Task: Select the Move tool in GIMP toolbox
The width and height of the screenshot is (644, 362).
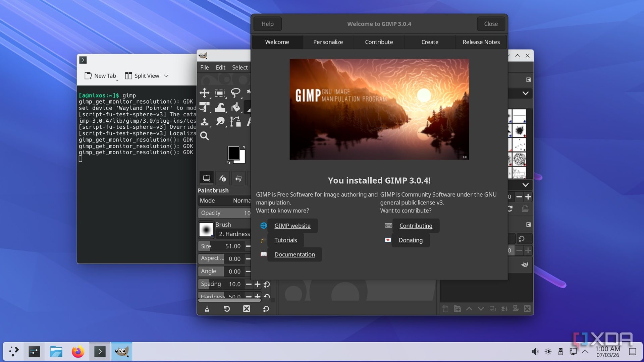Action: pyautogui.click(x=204, y=93)
